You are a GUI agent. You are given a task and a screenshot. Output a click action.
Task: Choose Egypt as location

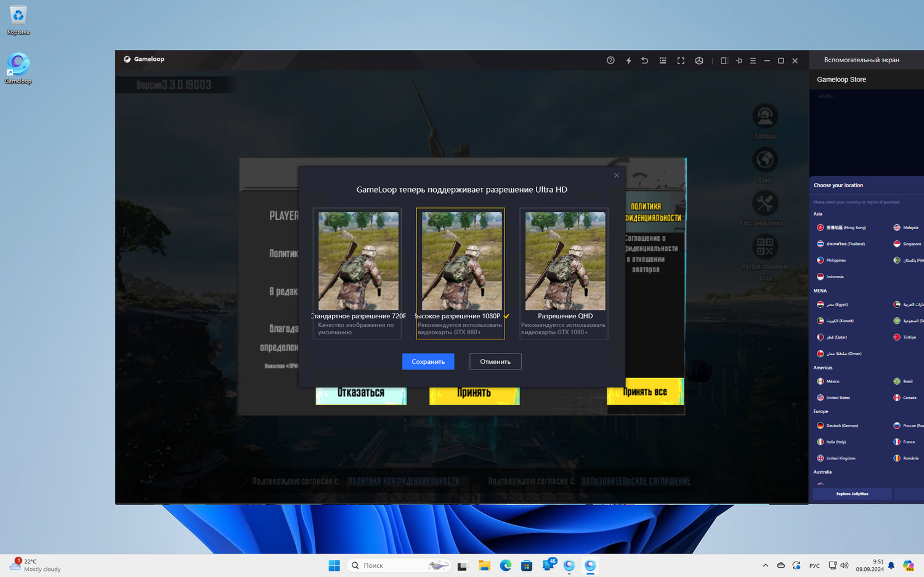pyautogui.click(x=832, y=305)
